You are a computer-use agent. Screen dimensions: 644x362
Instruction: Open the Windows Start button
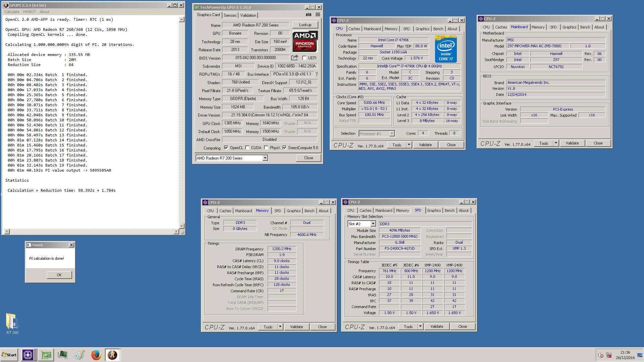point(9,355)
